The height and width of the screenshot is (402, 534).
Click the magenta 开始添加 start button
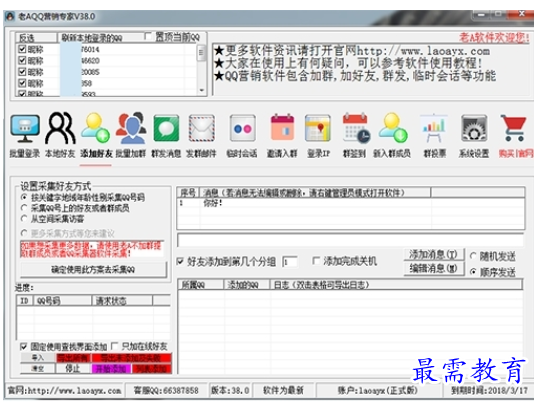[x=111, y=369]
